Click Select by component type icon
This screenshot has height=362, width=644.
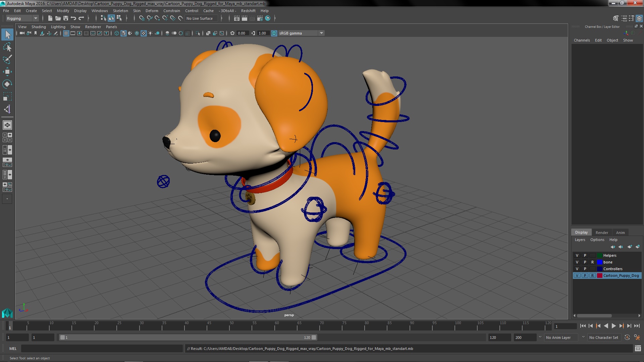(x=119, y=18)
